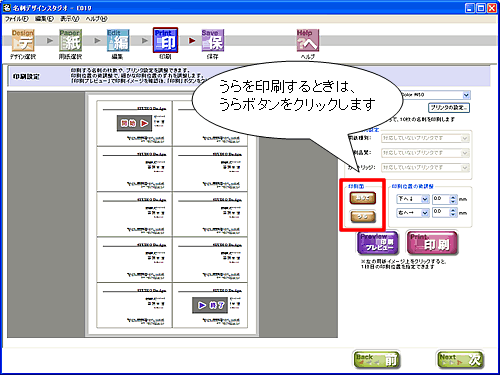500x375 pixels.
Task: Switch to the Edit (編集) step icon
Action: coord(118,41)
